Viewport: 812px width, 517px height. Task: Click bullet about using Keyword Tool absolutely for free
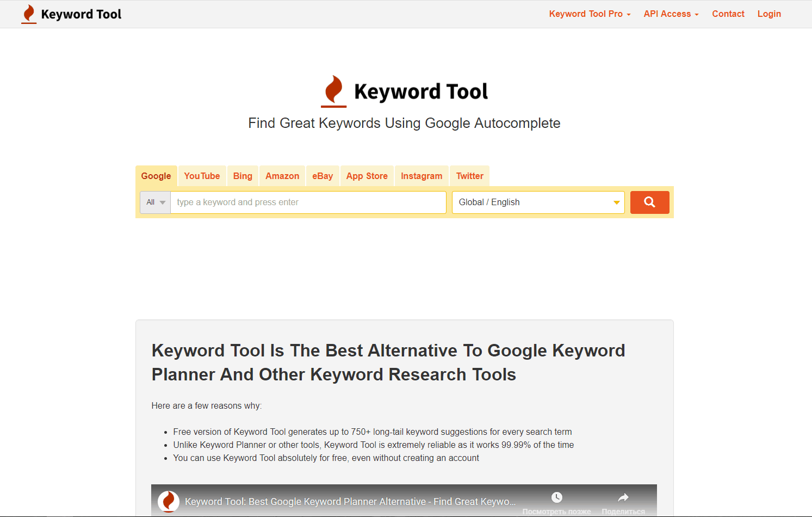tap(326, 458)
